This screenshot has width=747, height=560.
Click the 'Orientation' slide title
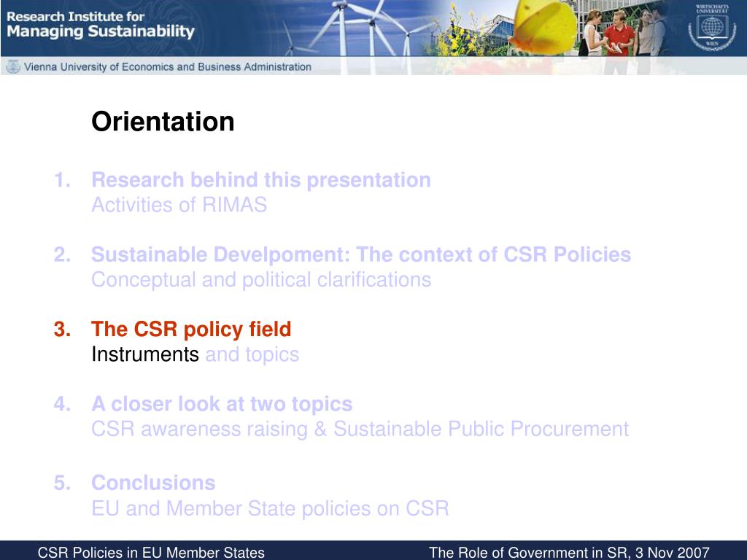163,122
